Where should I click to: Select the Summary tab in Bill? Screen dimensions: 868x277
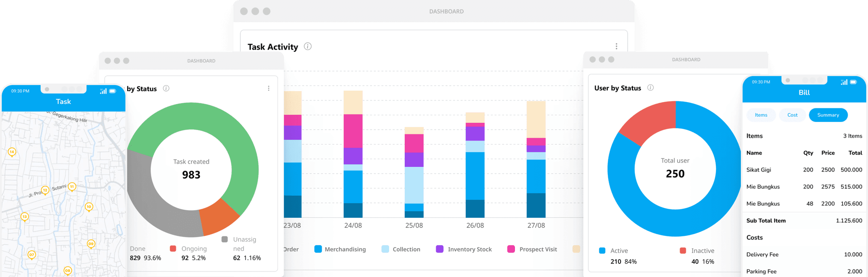tap(828, 115)
